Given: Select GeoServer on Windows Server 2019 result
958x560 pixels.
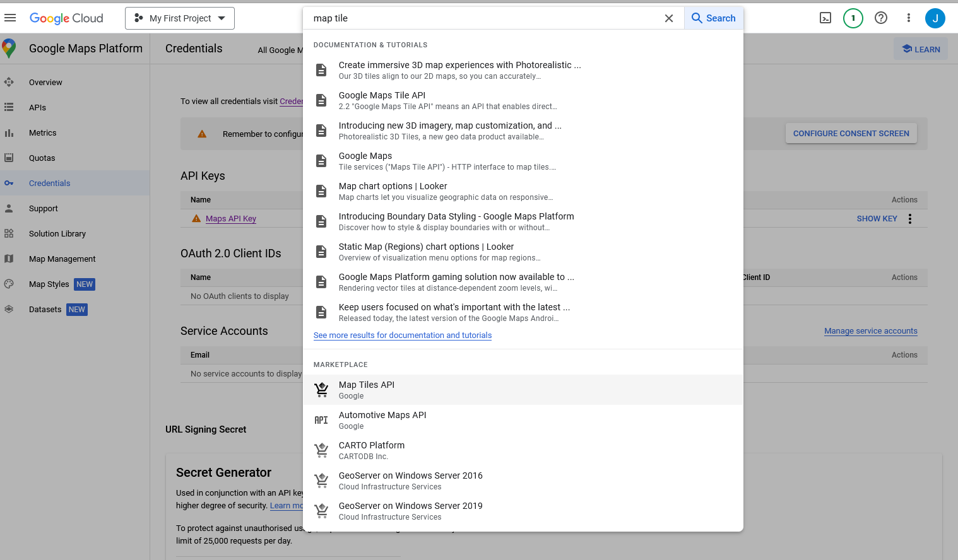Looking at the screenshot, I should 523,511.
